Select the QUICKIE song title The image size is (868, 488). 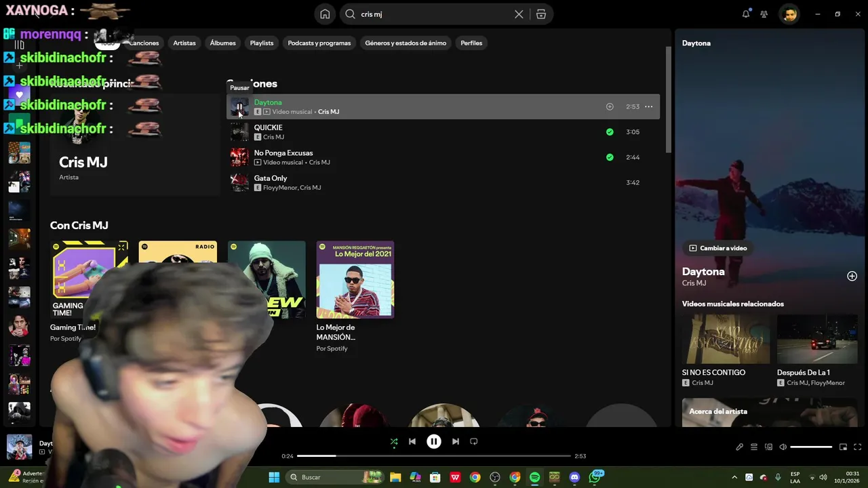[x=268, y=127]
